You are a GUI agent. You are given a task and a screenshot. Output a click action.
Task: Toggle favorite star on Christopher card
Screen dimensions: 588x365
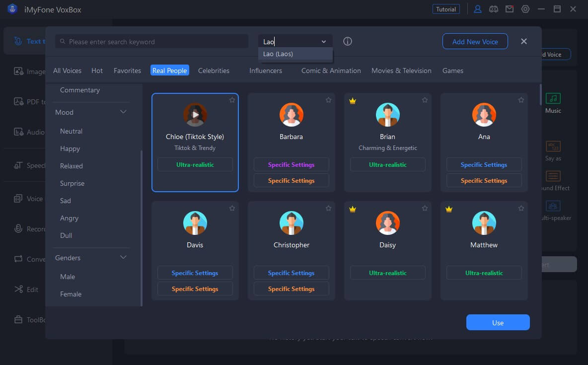point(328,208)
